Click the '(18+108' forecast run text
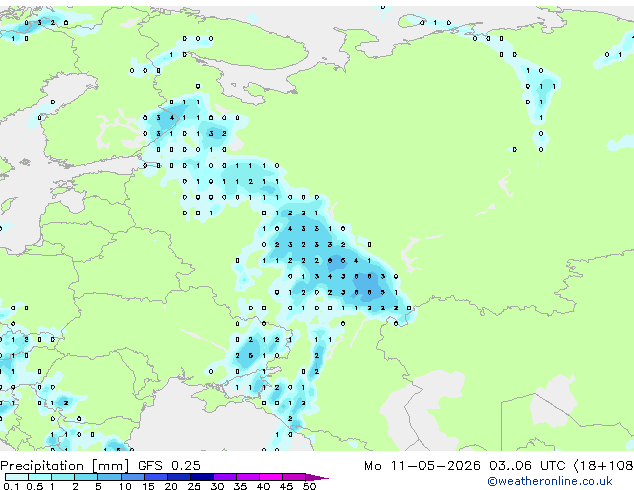 pos(603,466)
